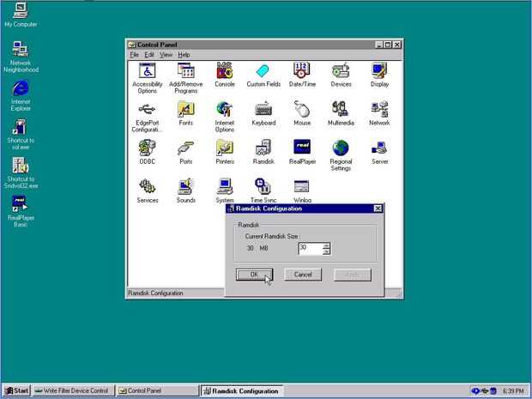Open Accessibility Options in Control Panel

(148, 78)
